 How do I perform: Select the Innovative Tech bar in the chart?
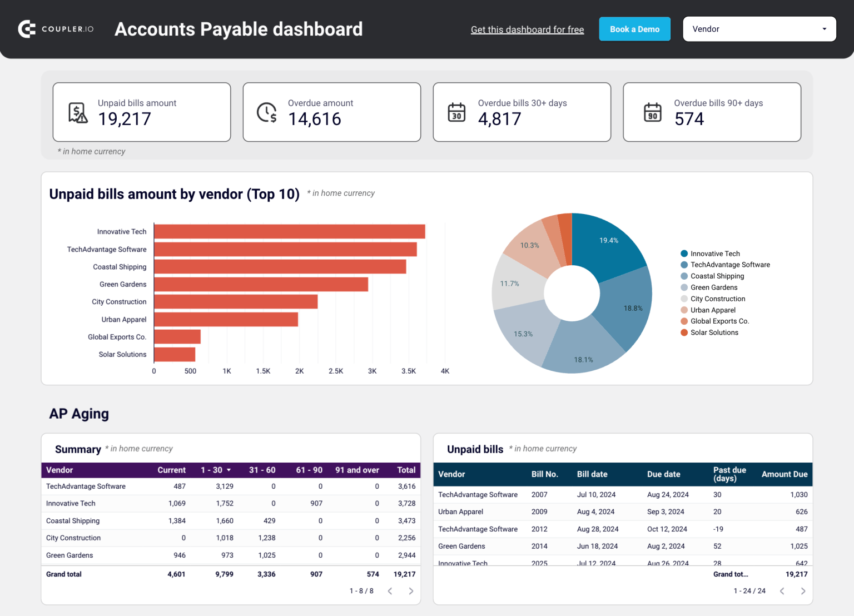coord(289,231)
